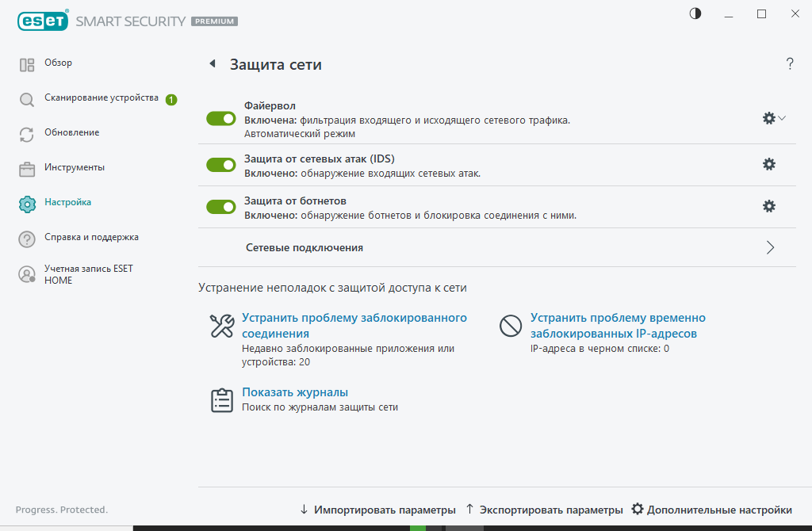Click Показать журналы link
The image size is (812, 531).
(x=295, y=392)
